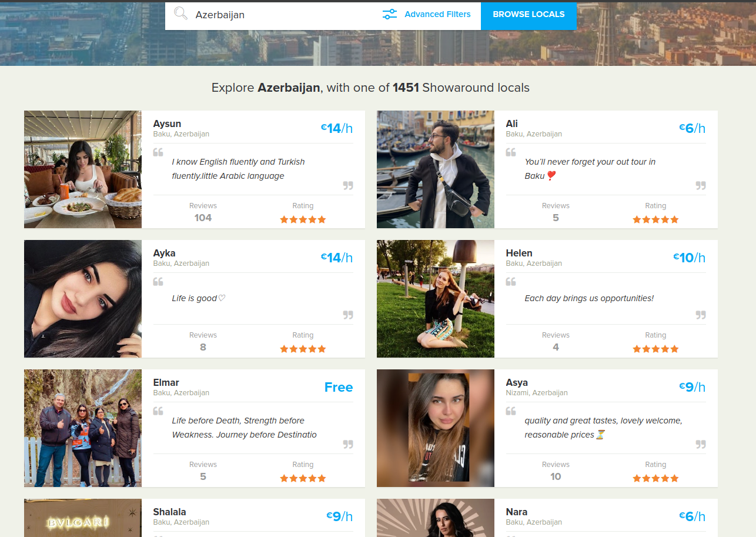Click Shalala's €9/h price
The height and width of the screenshot is (537, 756).
pos(340,516)
